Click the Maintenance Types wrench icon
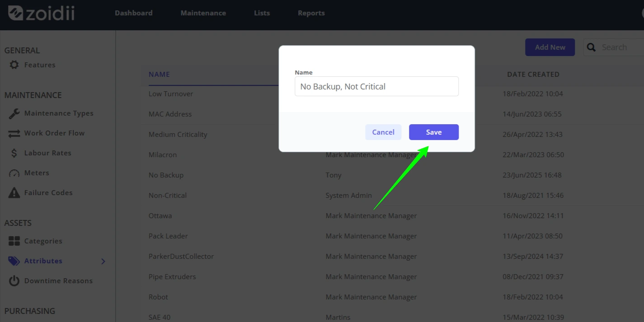This screenshot has width=644, height=322. [x=14, y=113]
